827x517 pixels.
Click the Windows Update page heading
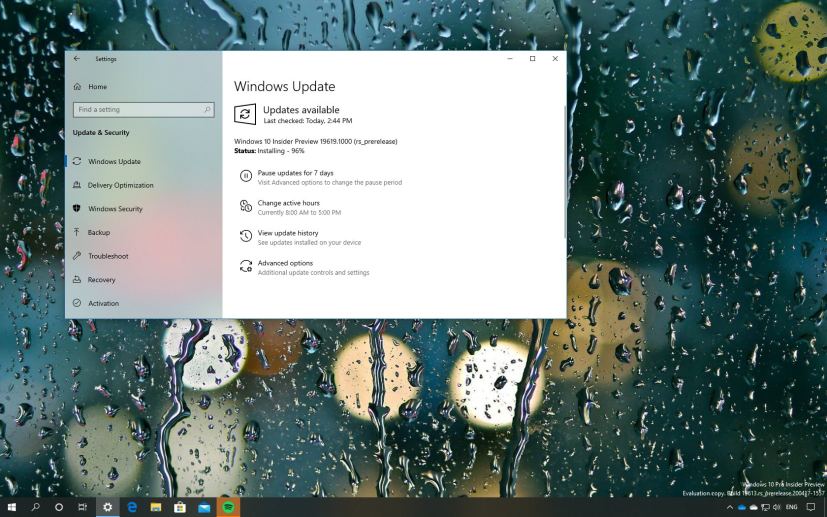tap(284, 87)
